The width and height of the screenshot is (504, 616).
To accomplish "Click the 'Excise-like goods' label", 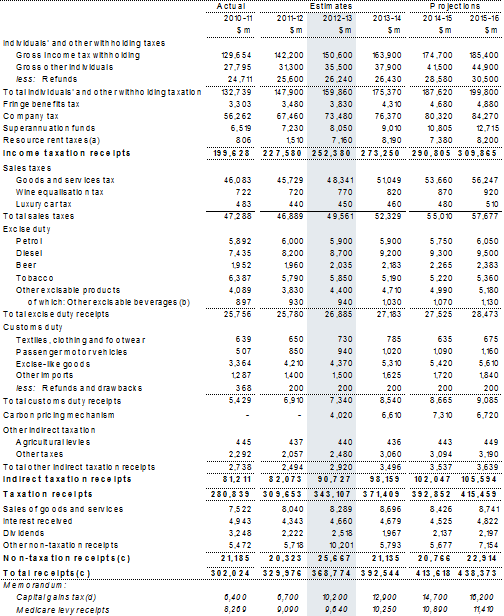I will (53, 364).
